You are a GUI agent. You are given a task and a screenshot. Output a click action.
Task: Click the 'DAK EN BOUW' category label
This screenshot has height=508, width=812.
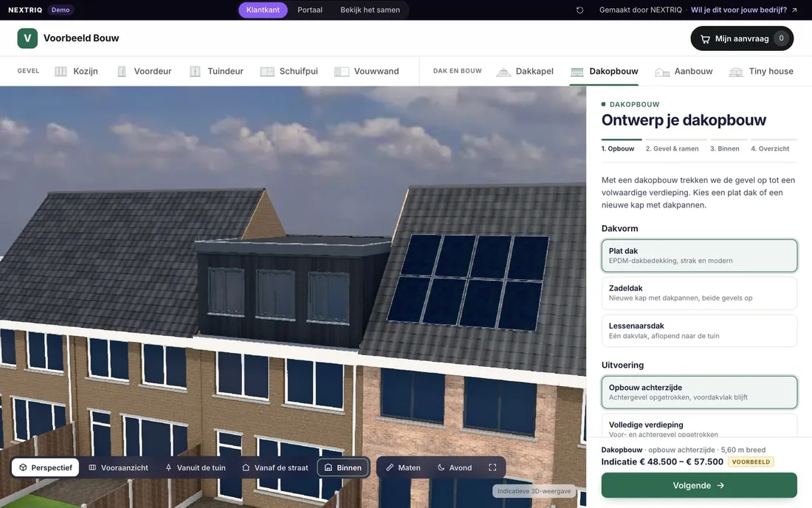pos(457,71)
